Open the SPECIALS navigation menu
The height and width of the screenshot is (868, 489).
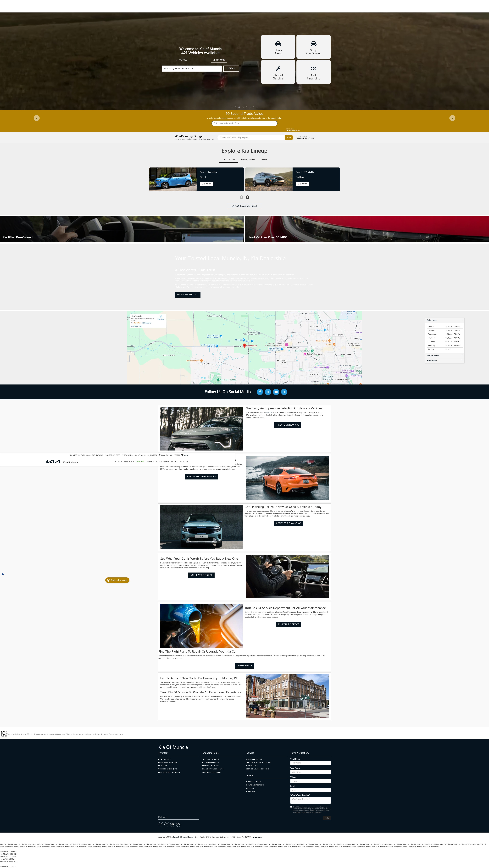[150, 461]
